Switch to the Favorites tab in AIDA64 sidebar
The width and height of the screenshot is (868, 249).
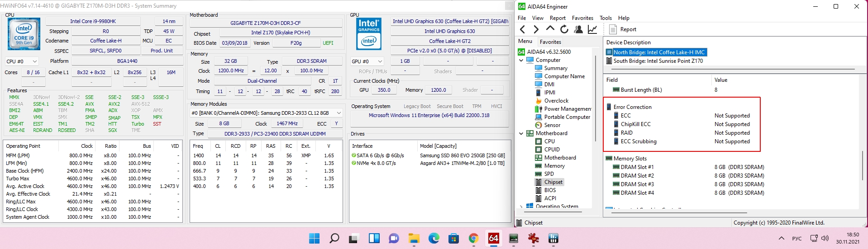click(550, 42)
